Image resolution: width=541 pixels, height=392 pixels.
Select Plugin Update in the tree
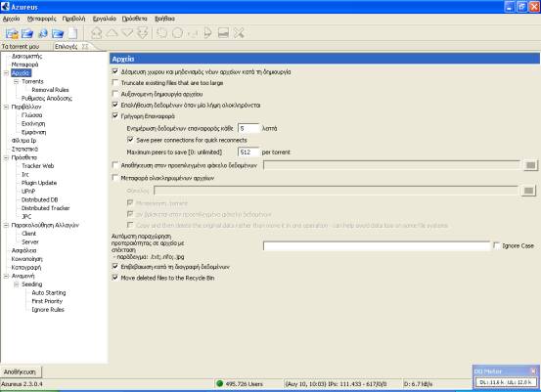[39, 183]
